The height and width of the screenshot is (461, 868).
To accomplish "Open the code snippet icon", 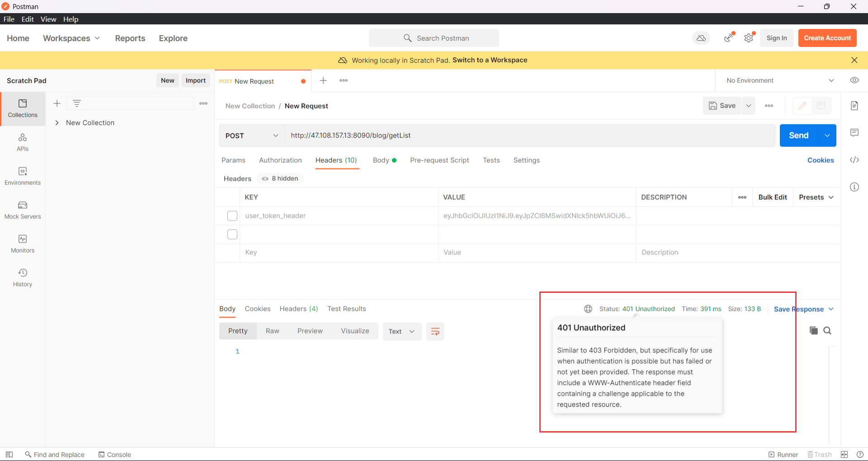I will tap(854, 160).
